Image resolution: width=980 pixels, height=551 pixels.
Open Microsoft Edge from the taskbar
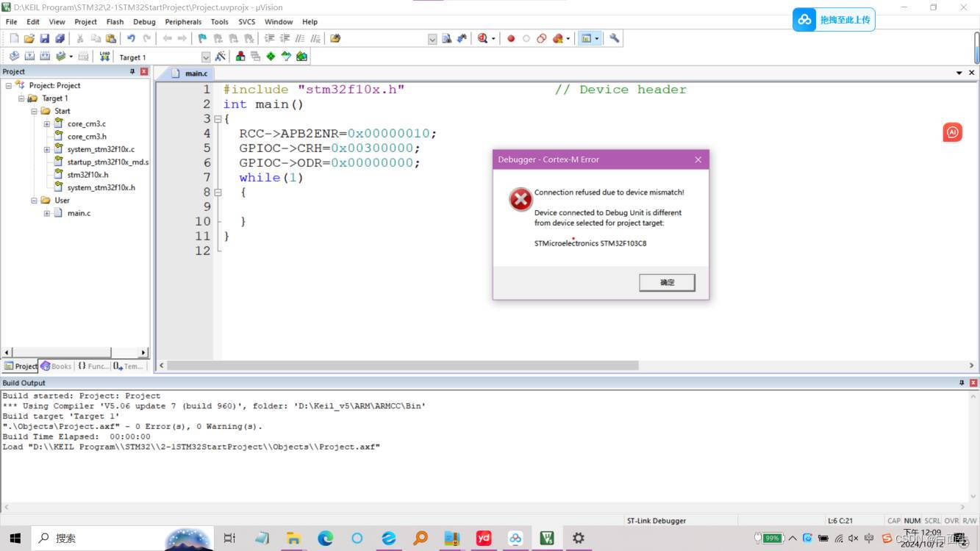click(325, 539)
